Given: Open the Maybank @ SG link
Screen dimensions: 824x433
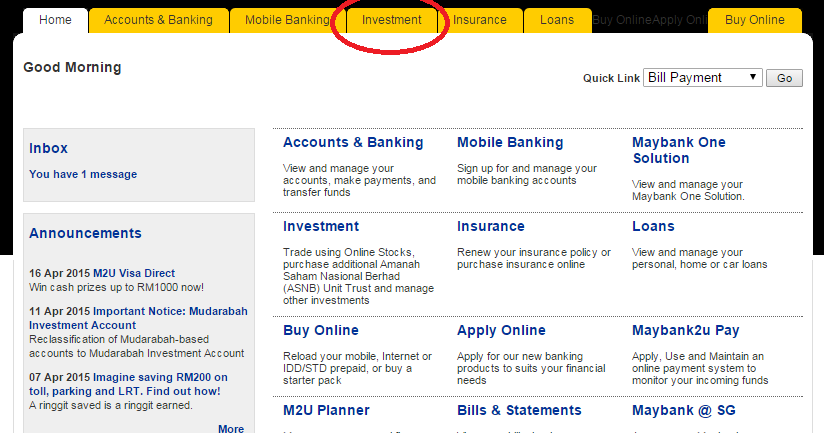Looking at the screenshot, I should tap(684, 410).
